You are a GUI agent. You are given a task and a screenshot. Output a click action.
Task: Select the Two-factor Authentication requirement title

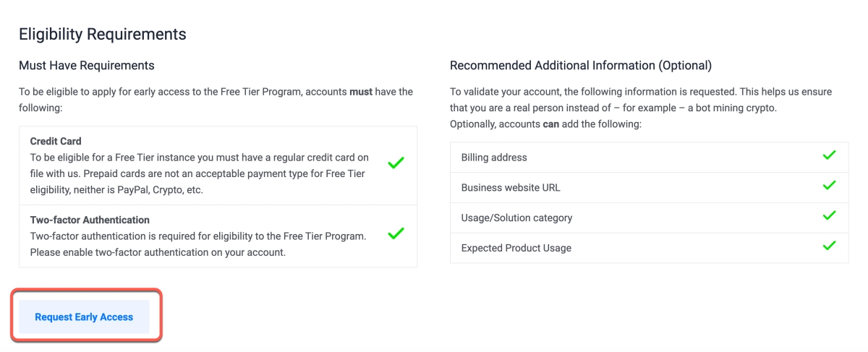[x=90, y=220]
